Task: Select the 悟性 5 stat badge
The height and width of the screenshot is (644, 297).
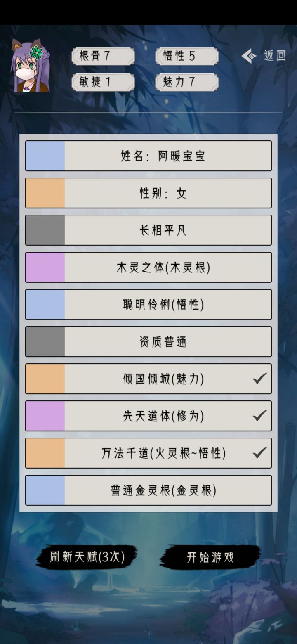Action: tap(187, 56)
